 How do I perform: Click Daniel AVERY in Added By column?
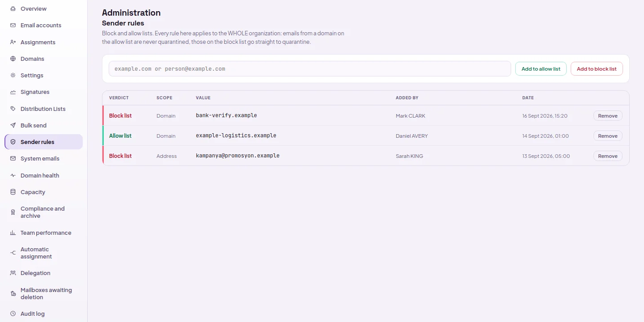click(x=412, y=136)
